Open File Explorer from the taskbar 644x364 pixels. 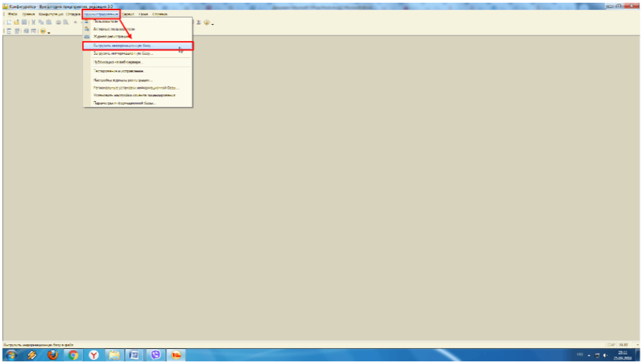tap(114, 355)
